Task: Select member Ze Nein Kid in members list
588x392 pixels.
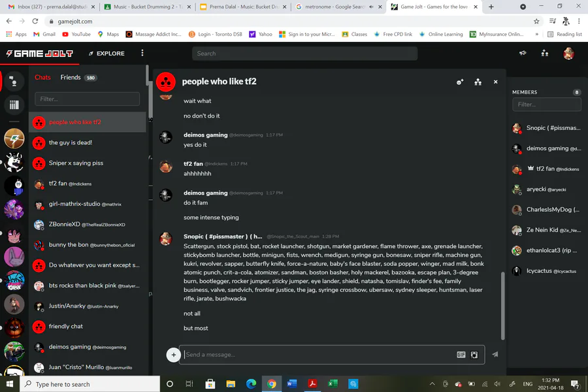Action: click(546, 230)
